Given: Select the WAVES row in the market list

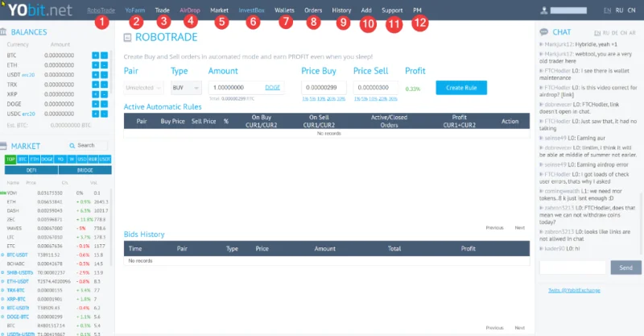Looking at the screenshot, I should pos(56,228).
